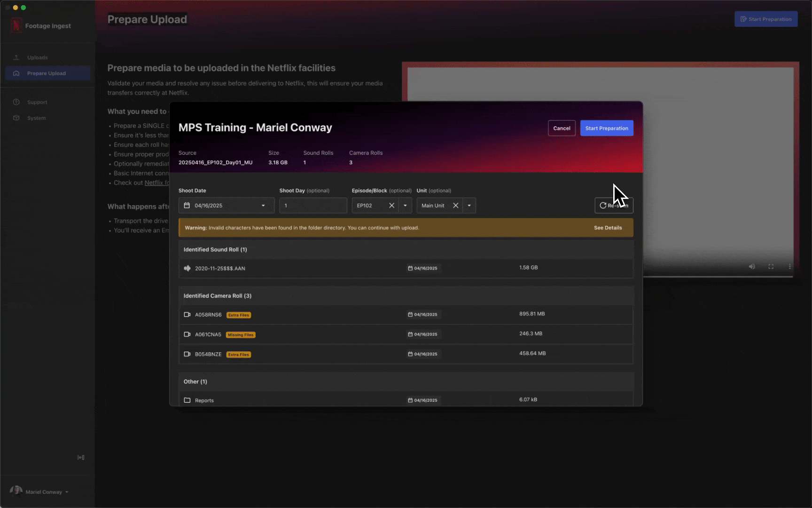The height and width of the screenshot is (508, 812).
Task: Click the source name 20250416_EP102_Day01_MU
Action: coord(215,162)
